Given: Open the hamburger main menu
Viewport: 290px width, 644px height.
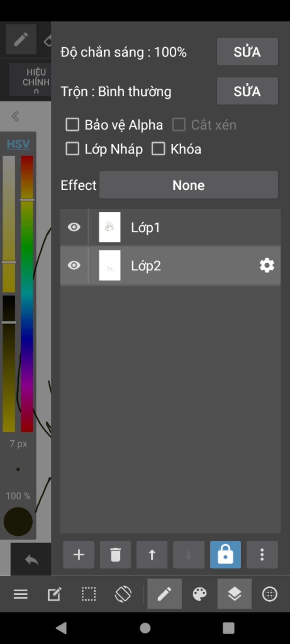Looking at the screenshot, I should (x=21, y=594).
